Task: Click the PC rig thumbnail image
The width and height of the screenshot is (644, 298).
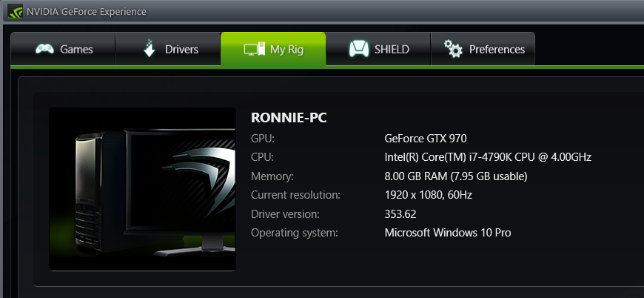Action: pyautogui.click(x=142, y=189)
